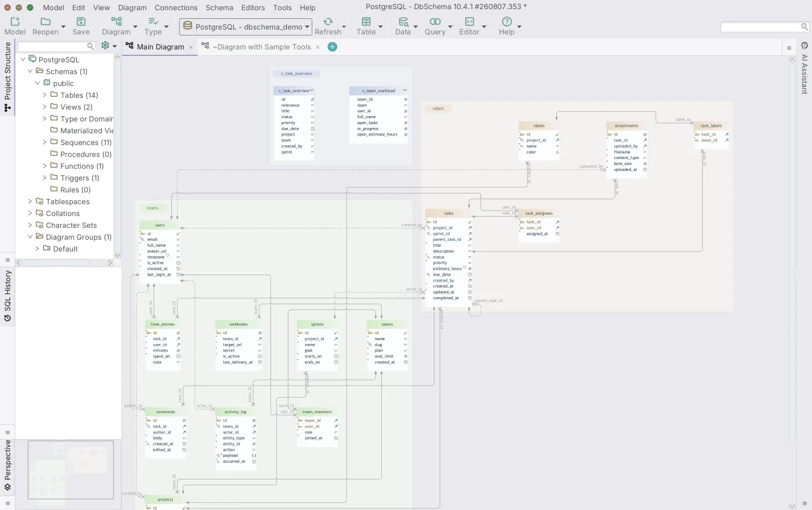Select the Default diagram group item
The width and height of the screenshot is (812, 510).
click(66, 249)
